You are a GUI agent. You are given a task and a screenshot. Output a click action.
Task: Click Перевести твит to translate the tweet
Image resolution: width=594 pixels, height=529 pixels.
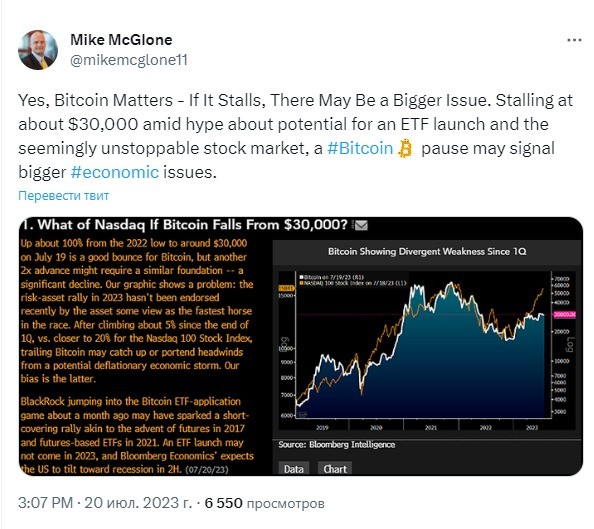click(x=64, y=196)
